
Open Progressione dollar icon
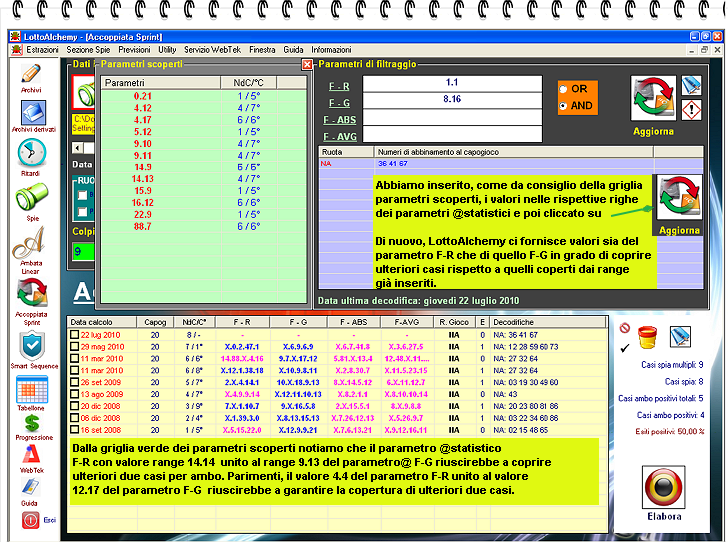pyautogui.click(x=32, y=424)
